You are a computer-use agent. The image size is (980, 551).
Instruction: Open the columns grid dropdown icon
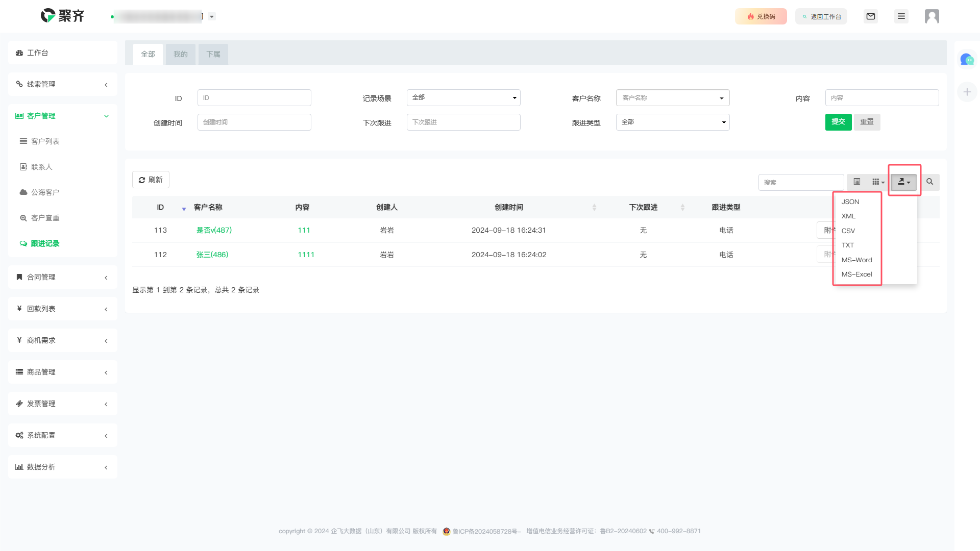(x=878, y=182)
